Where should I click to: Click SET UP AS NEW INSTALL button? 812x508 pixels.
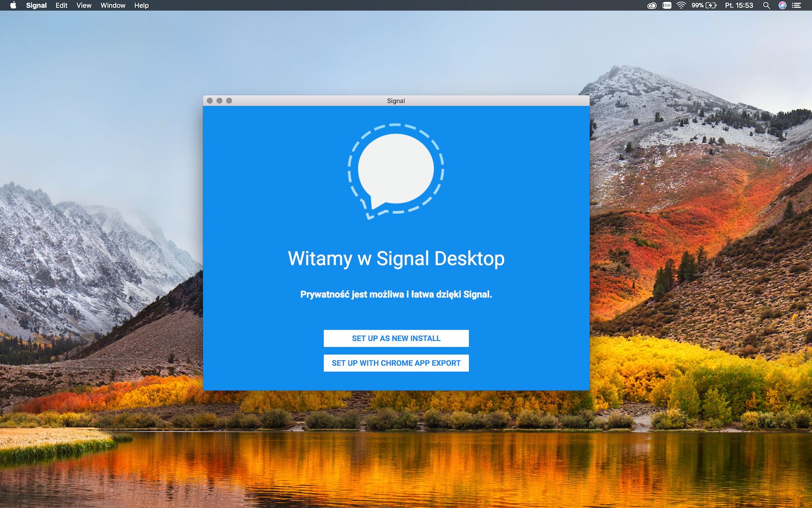pyautogui.click(x=396, y=338)
